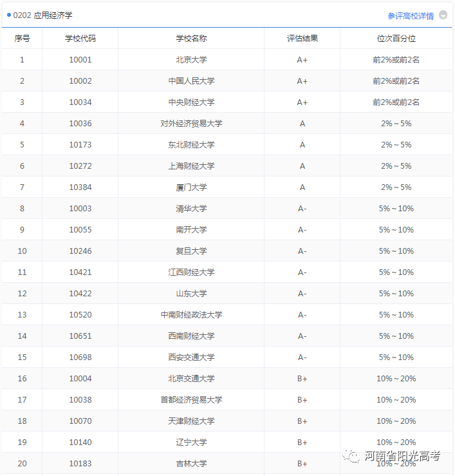
Task: Click 2%～5% in the 东北财经大学 row
Action: [396, 145]
